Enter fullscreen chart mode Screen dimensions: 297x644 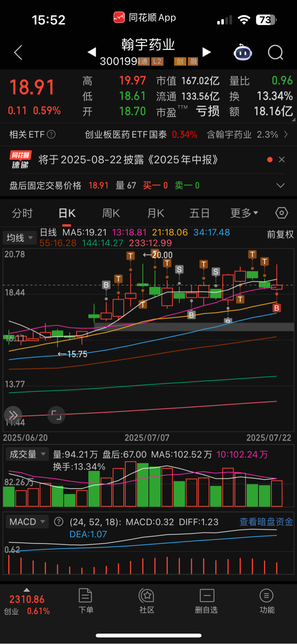tap(56, 416)
